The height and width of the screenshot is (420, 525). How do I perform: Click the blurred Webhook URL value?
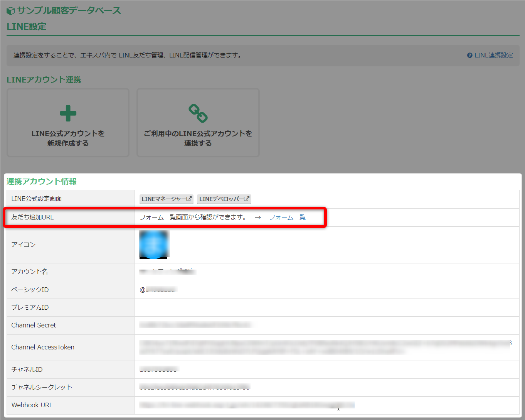(247, 405)
